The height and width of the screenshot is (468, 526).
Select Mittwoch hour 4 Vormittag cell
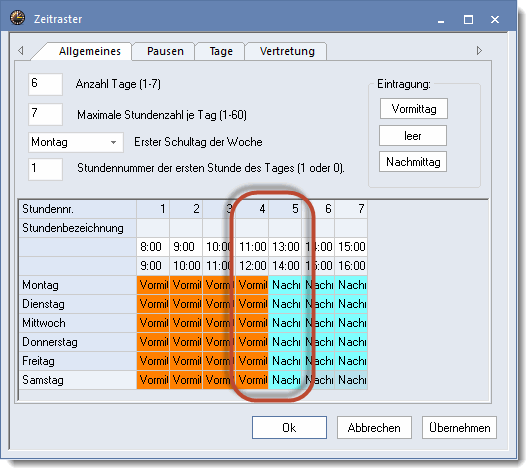[252, 323]
